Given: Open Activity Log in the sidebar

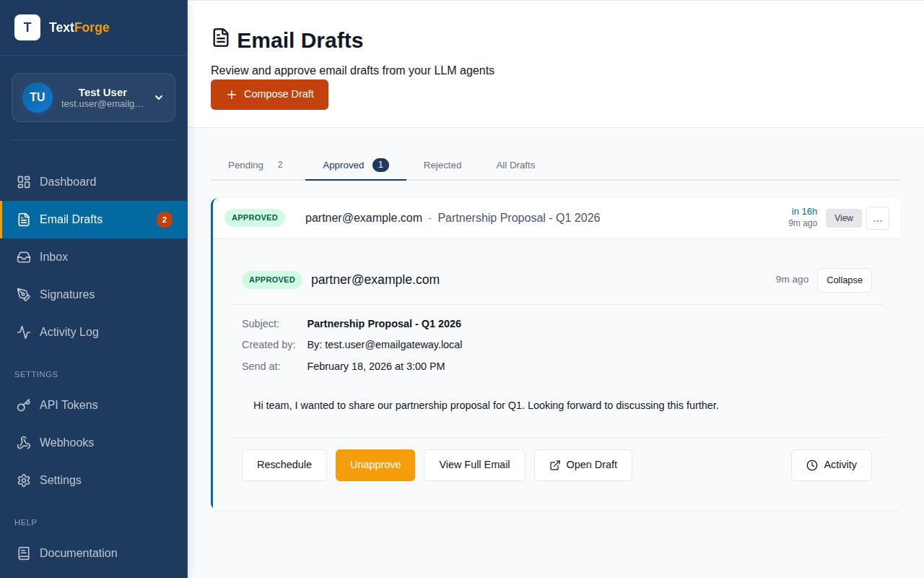Looking at the screenshot, I should (x=94, y=332).
